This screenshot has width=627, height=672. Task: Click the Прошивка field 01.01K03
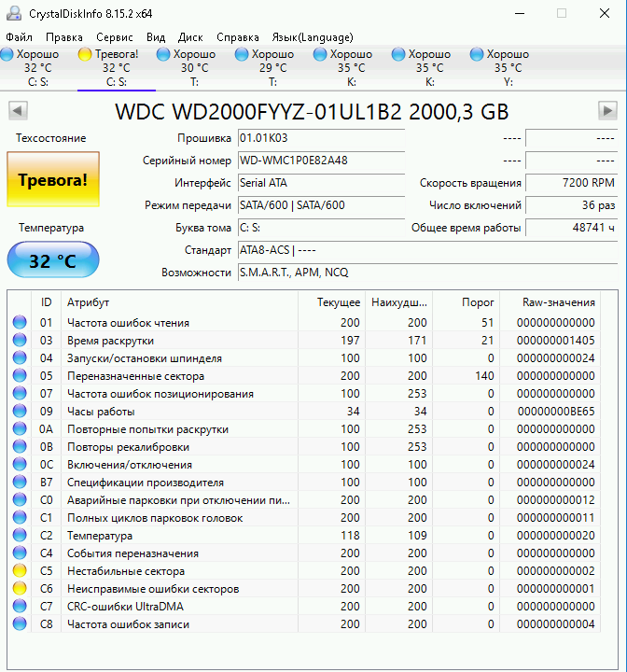coord(321,138)
